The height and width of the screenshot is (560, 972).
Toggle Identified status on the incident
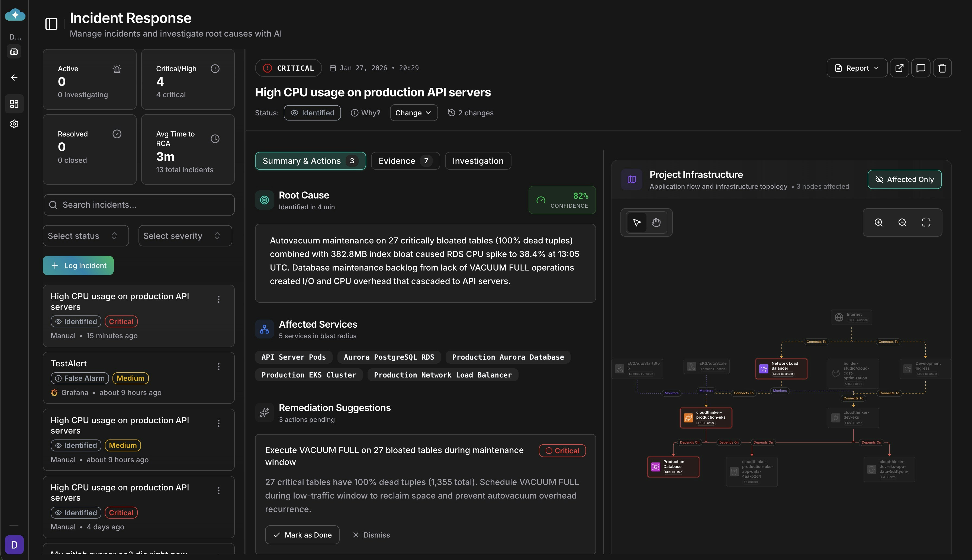312,112
